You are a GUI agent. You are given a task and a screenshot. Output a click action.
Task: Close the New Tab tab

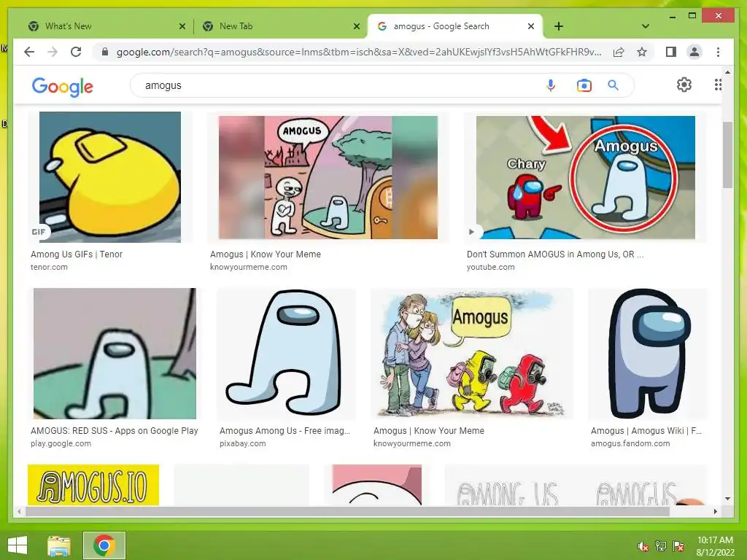[x=356, y=27]
